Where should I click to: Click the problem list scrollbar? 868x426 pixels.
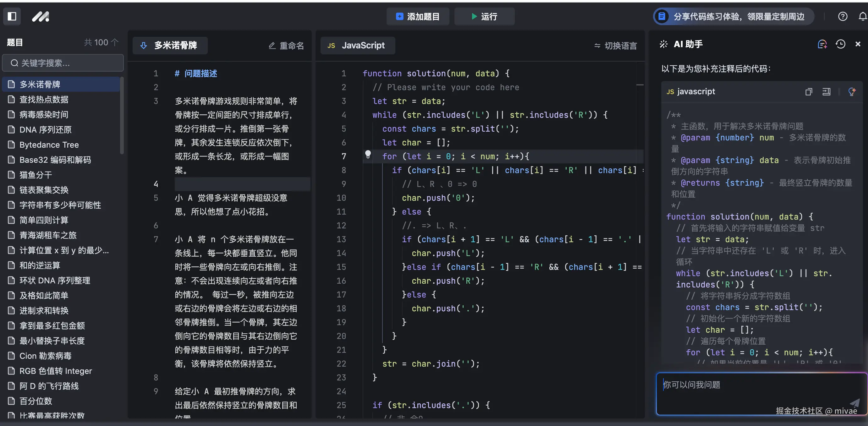click(122, 116)
